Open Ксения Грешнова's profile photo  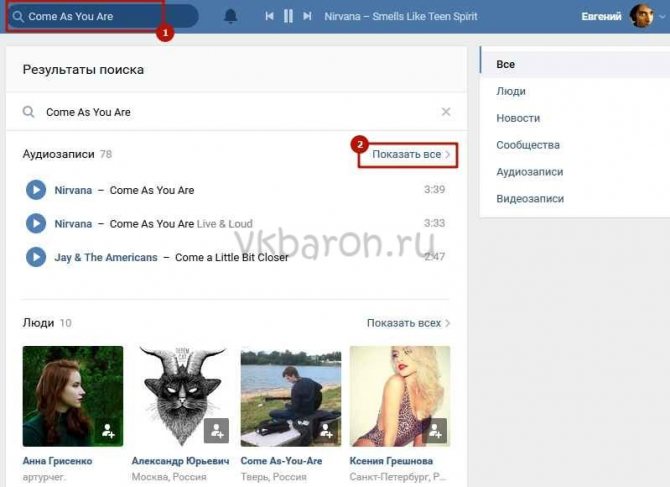[x=400, y=396]
